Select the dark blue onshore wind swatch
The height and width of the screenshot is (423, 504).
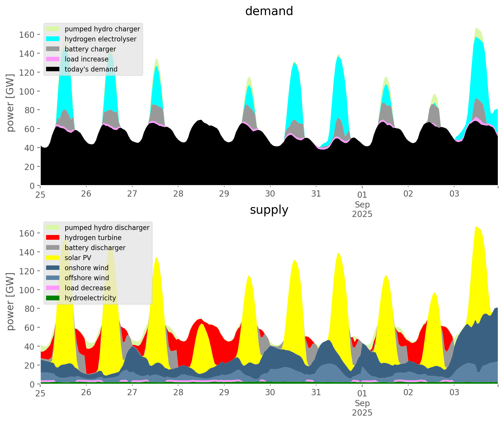pos(53,268)
